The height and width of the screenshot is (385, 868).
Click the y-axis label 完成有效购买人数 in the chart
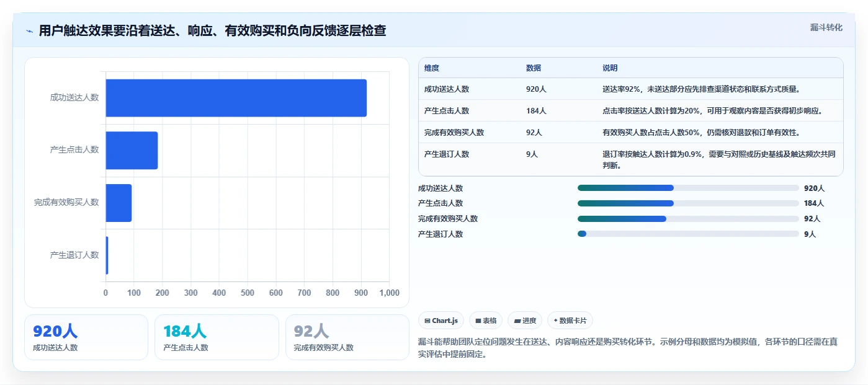[66, 203]
